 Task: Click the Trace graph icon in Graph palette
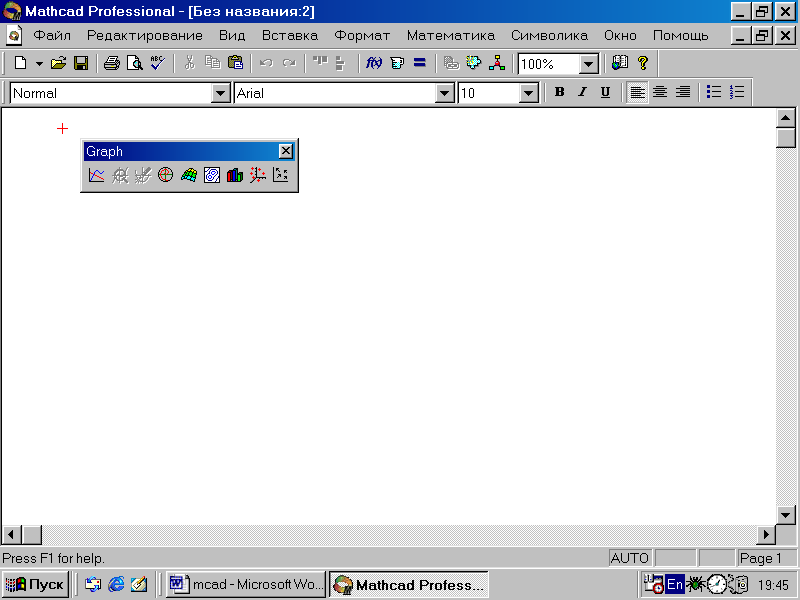pos(143,176)
